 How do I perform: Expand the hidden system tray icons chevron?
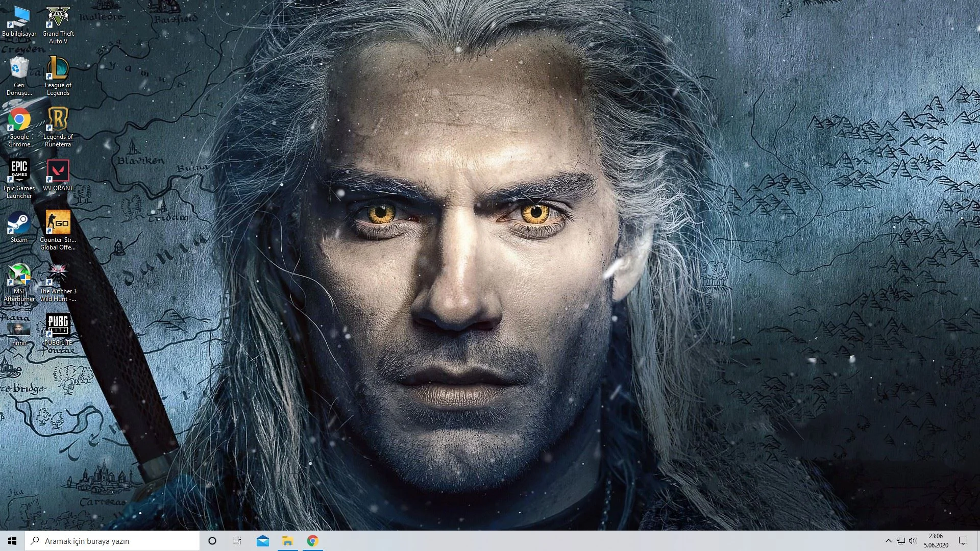click(x=888, y=541)
